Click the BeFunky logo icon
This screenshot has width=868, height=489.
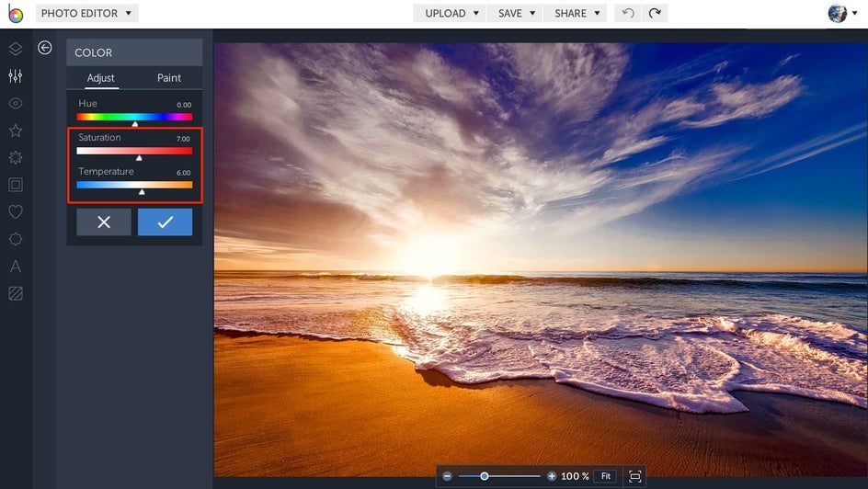pyautogui.click(x=16, y=13)
